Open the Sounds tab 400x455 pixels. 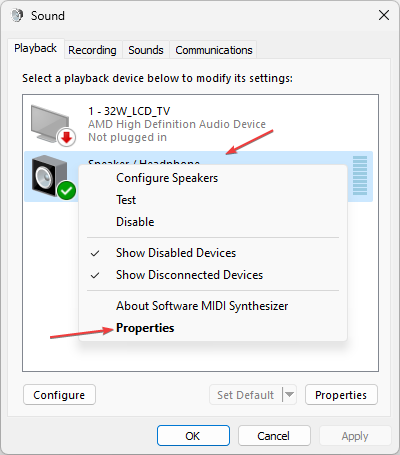[146, 50]
